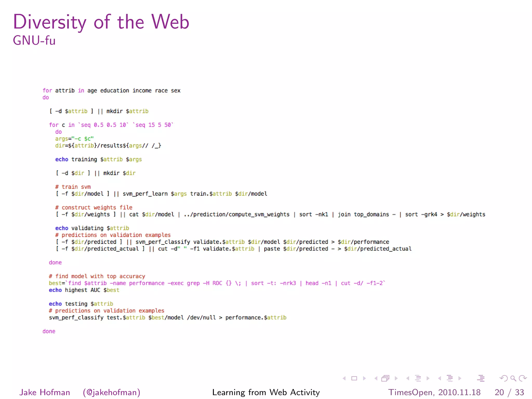The height and width of the screenshot is (399, 532).
Task: Click the '# find model with top accuracy' comment
Action: (x=97, y=276)
